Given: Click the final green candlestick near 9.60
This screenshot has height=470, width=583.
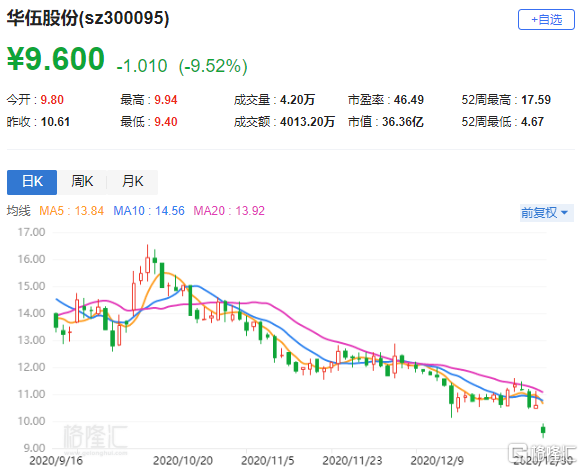Looking at the screenshot, I should tap(543, 430).
